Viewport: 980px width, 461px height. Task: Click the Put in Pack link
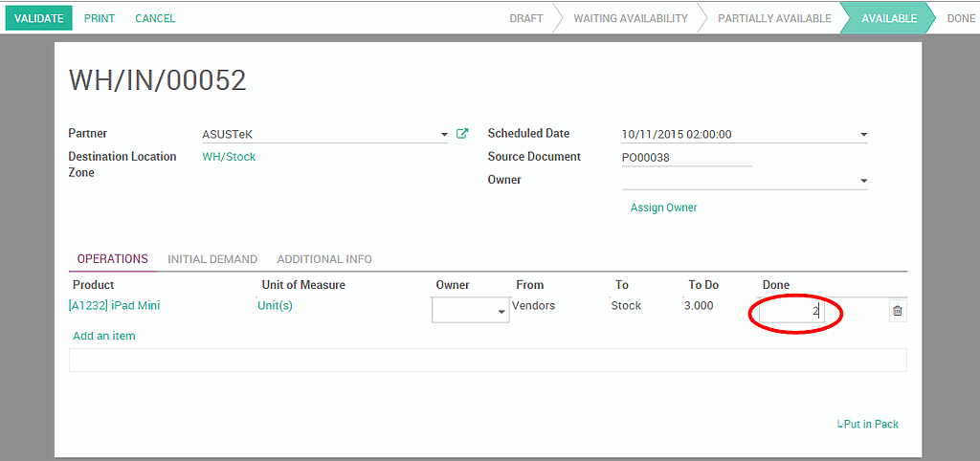(869, 424)
